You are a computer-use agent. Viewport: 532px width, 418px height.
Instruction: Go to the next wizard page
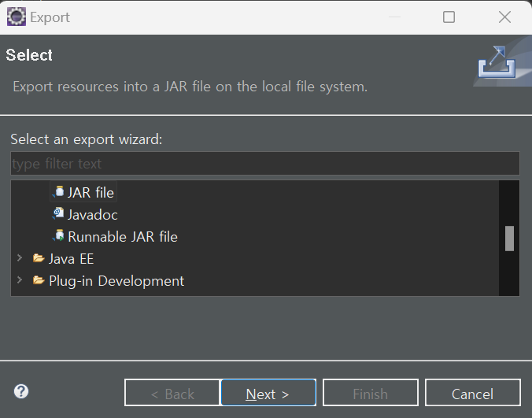click(x=268, y=393)
